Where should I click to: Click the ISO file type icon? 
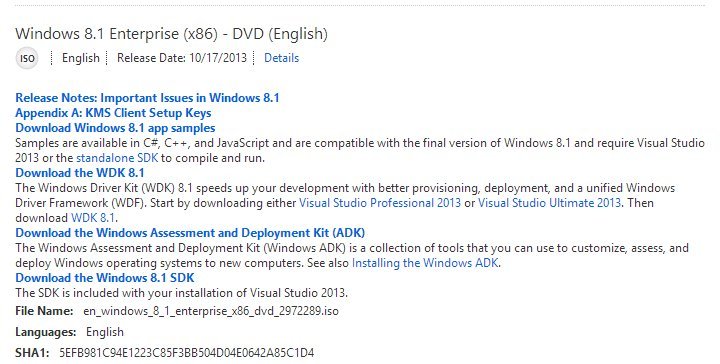(27, 58)
